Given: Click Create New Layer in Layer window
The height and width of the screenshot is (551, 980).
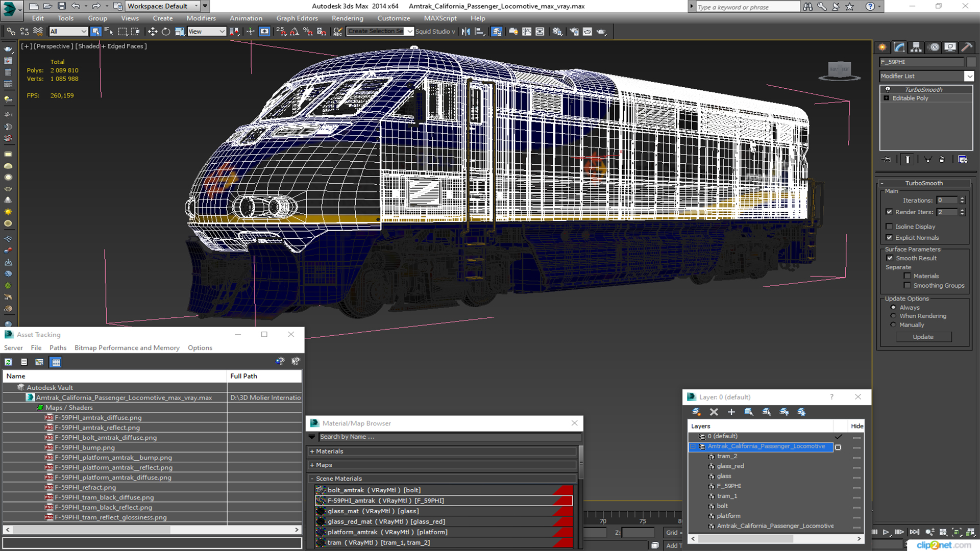Looking at the screenshot, I should coord(696,412).
